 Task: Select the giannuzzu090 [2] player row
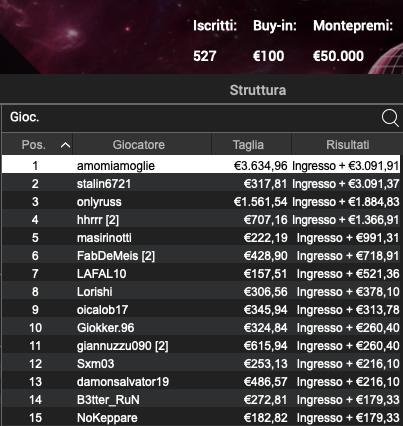click(201, 346)
